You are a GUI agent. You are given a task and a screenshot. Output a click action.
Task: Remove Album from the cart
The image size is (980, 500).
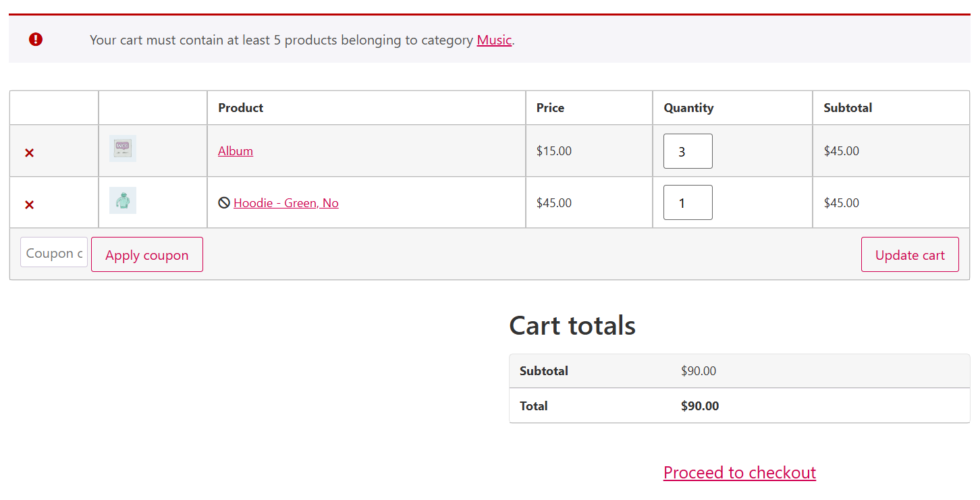(29, 153)
